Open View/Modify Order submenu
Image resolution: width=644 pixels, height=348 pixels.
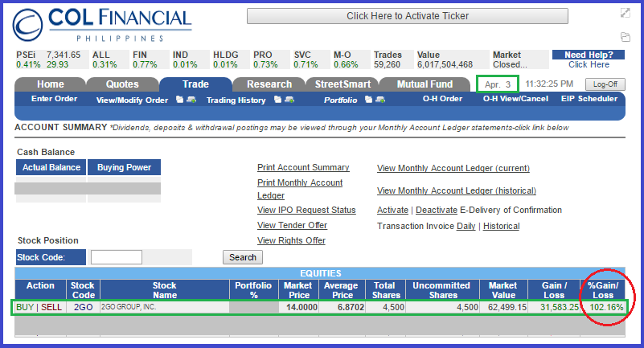(x=132, y=100)
